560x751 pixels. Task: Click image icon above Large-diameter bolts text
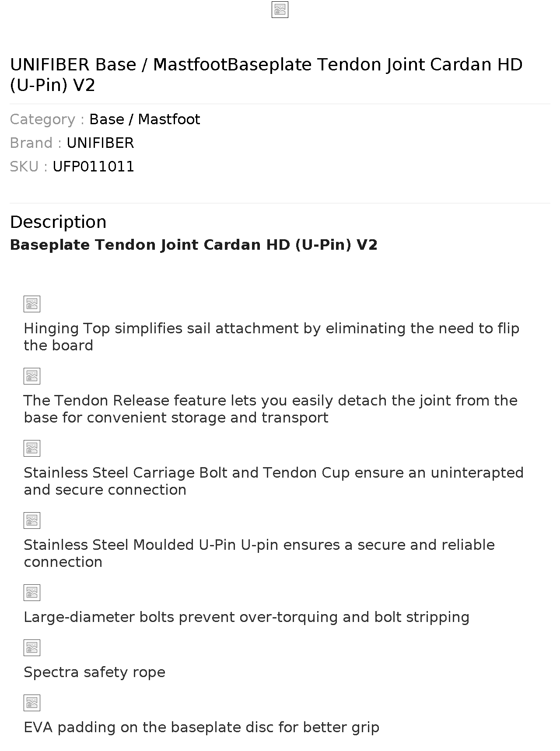pyautogui.click(x=32, y=593)
